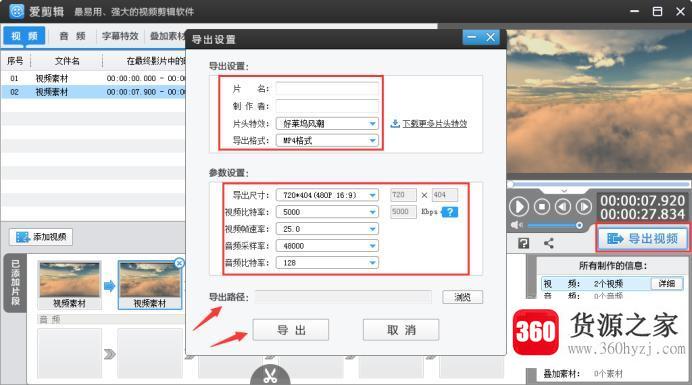Viewport: 692px width, 385px height.
Task: Click the 导出 button
Action: click(291, 330)
